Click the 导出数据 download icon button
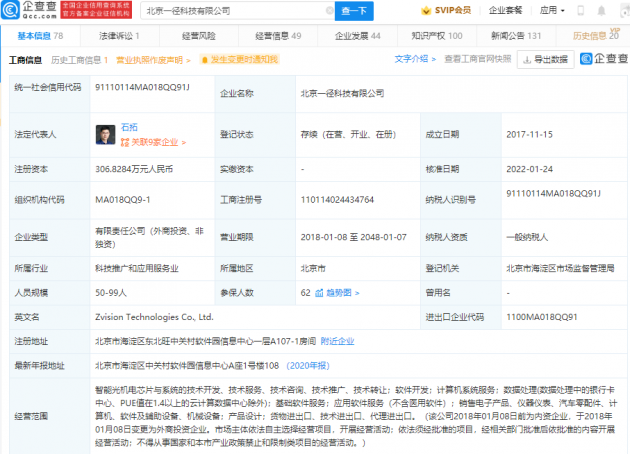The height and width of the screenshot is (454, 630). coord(546,59)
